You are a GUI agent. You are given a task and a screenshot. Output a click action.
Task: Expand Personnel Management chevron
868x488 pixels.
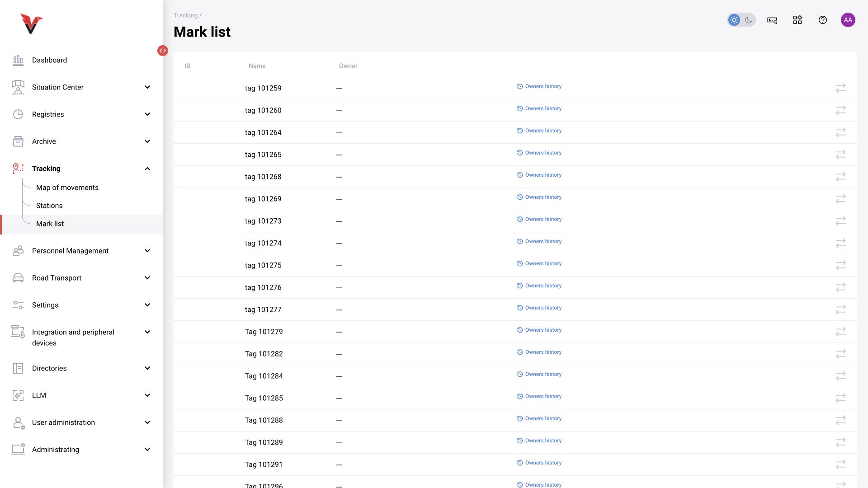click(147, 251)
